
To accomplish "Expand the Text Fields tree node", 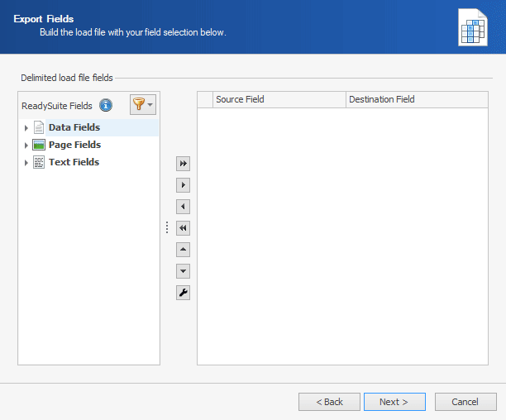I will pos(26,163).
